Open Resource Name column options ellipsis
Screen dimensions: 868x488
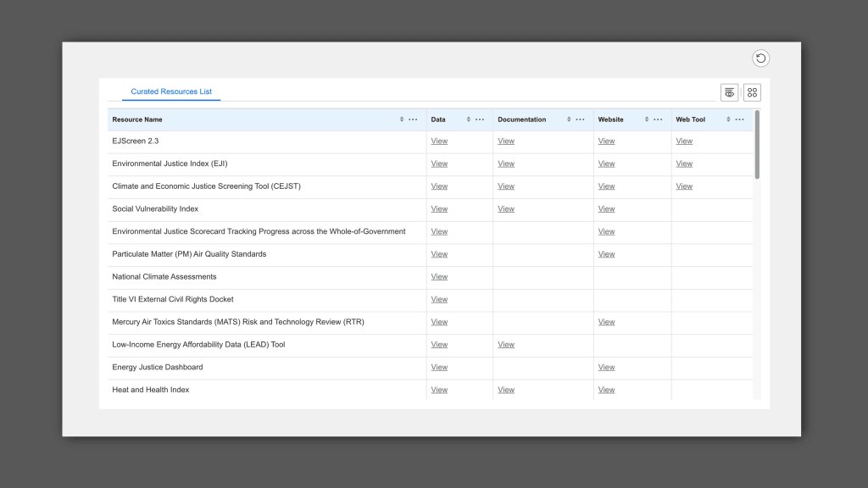pyautogui.click(x=413, y=119)
